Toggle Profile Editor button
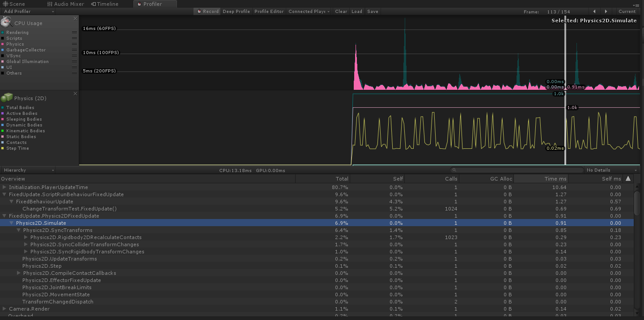This screenshot has width=644, height=320. [x=269, y=11]
